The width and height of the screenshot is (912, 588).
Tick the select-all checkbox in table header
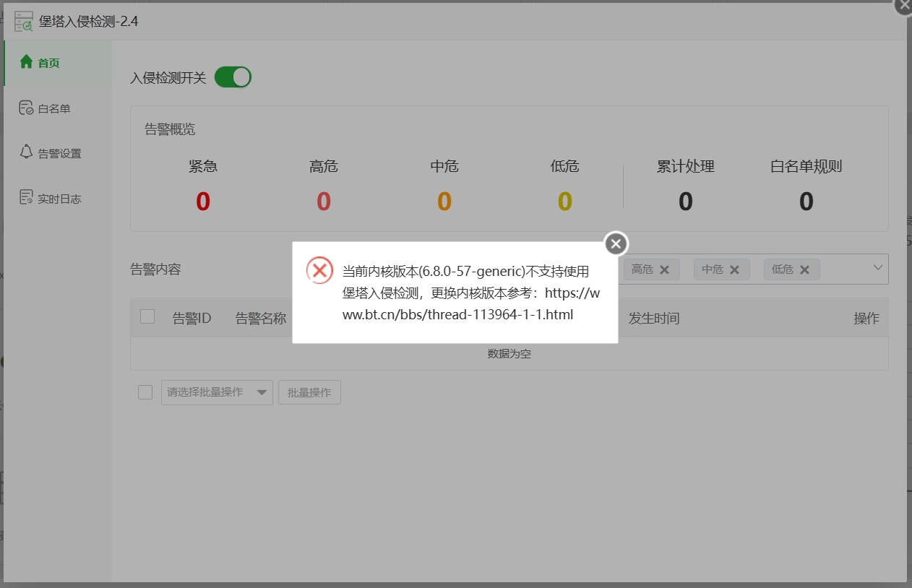pyautogui.click(x=147, y=316)
